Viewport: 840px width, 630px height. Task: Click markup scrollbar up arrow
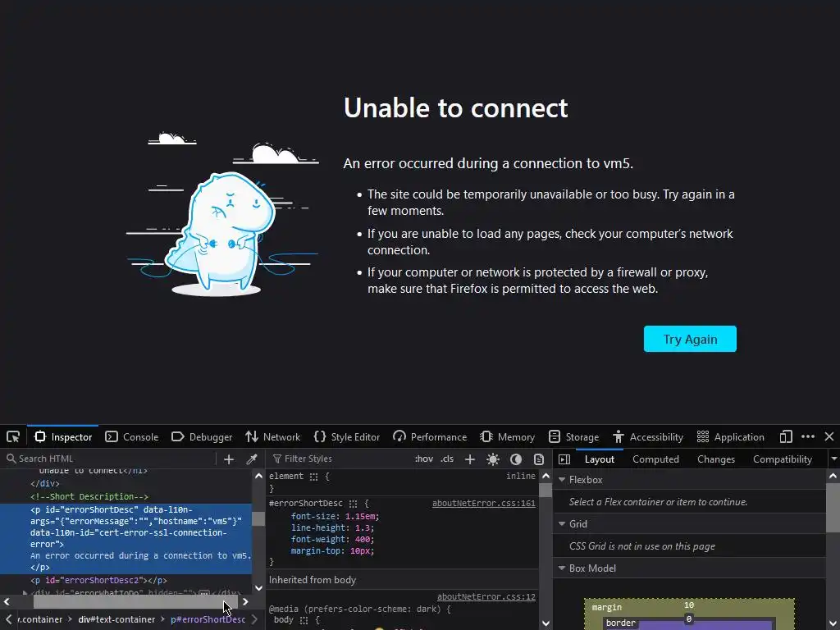(258, 476)
